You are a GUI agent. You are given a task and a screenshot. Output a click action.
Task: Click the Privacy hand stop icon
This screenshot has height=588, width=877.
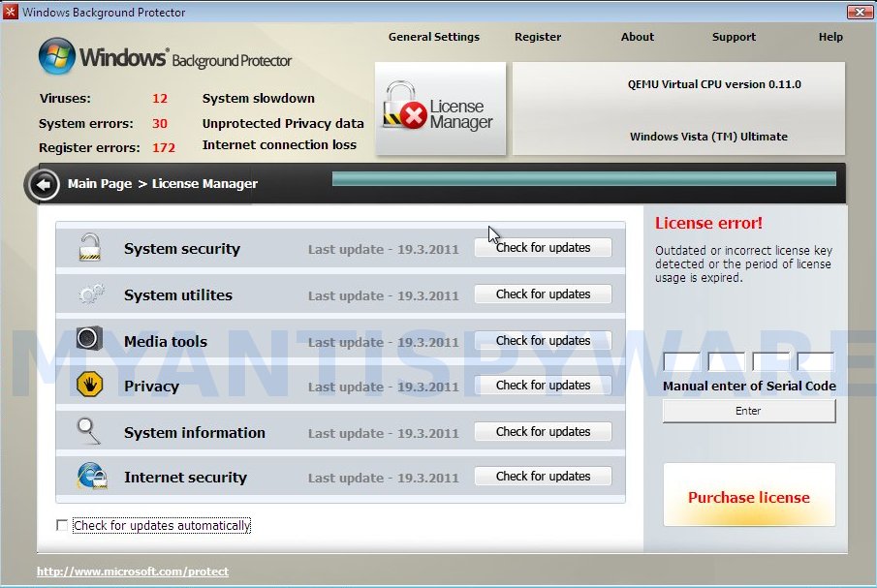click(x=89, y=384)
